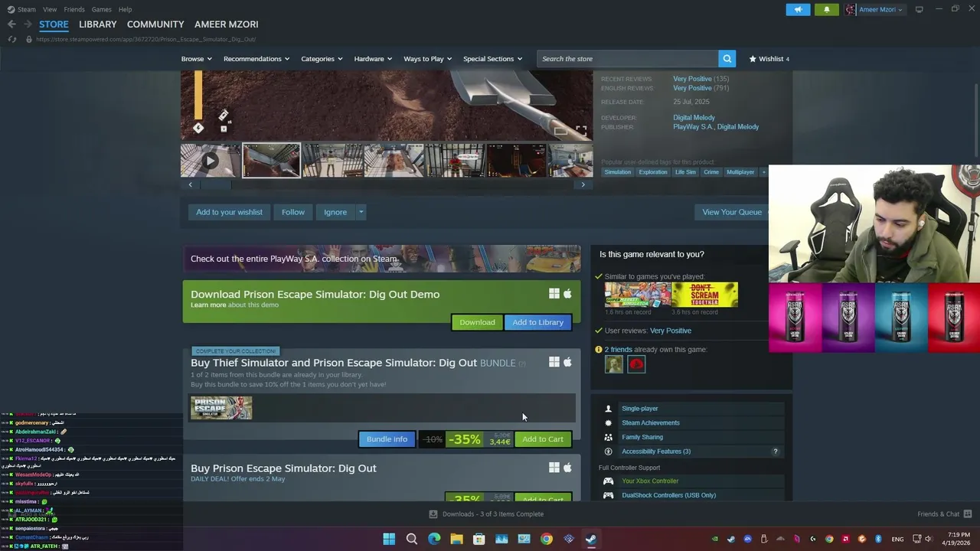Switch to Steam taskbar icon
Viewport: 980px width, 551px height.
pos(591,539)
